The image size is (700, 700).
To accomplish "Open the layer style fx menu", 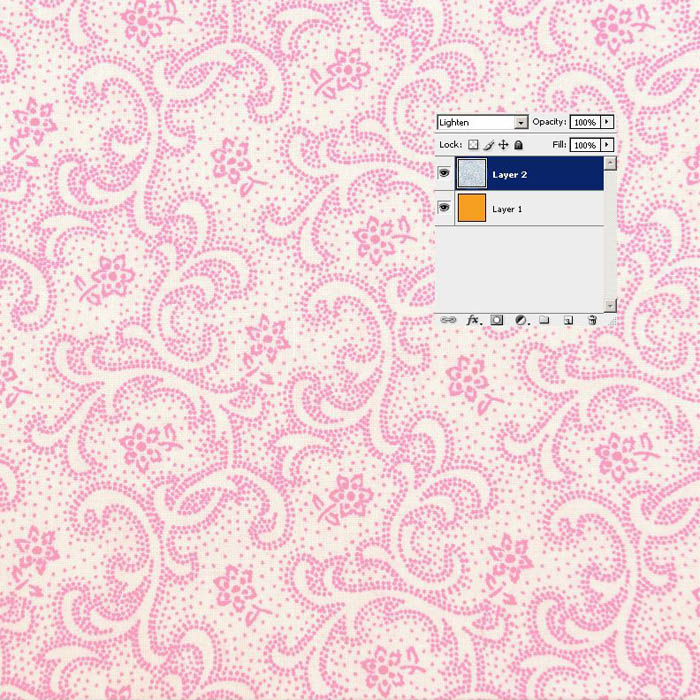I will (473, 320).
